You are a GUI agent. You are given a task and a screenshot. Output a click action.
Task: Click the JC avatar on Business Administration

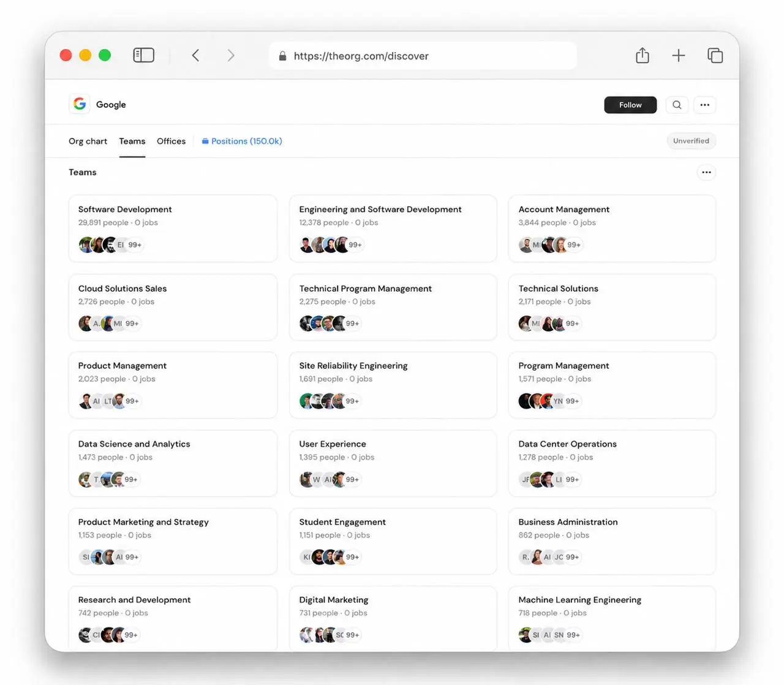559,557
